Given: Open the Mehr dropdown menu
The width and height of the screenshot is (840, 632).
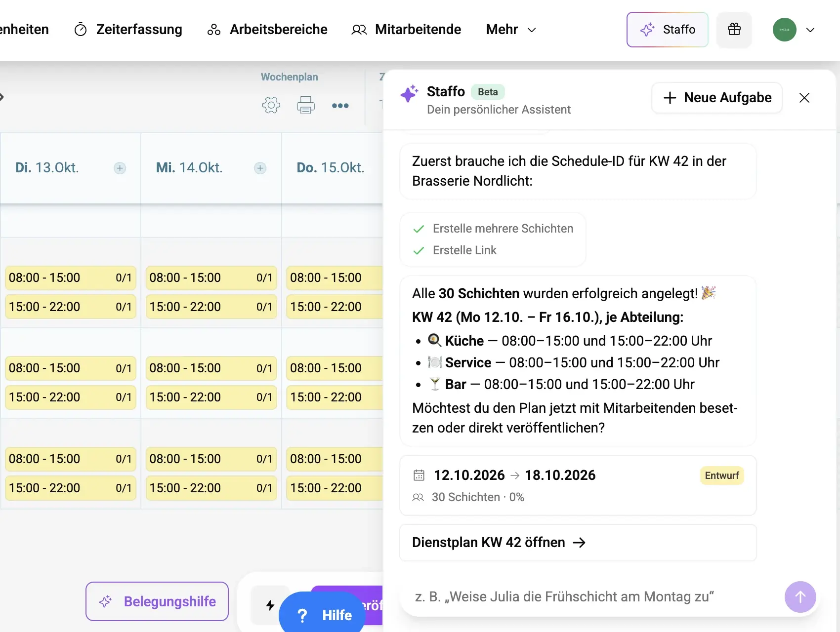Looking at the screenshot, I should [511, 30].
